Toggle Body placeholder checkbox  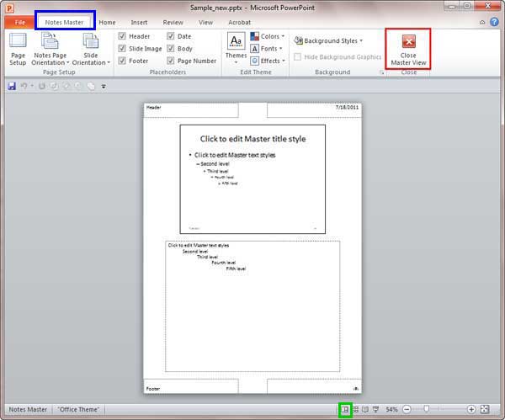(x=171, y=48)
